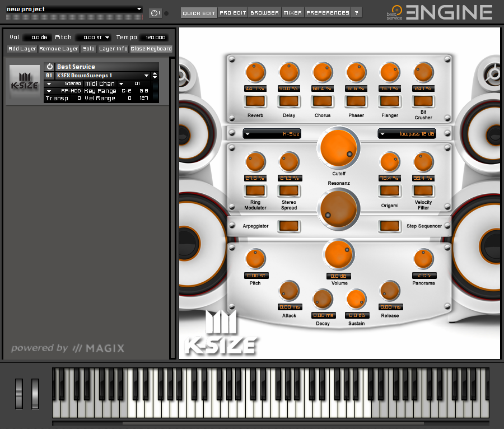Click the Close Keyboard button
Image resolution: width=504 pixels, height=429 pixels.
[x=151, y=49]
